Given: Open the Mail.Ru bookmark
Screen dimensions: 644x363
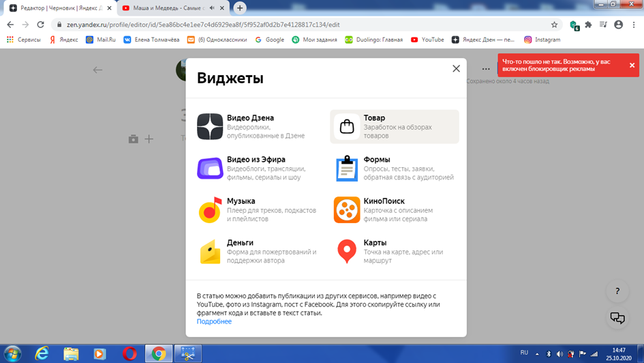Looking at the screenshot, I should tap(101, 40).
